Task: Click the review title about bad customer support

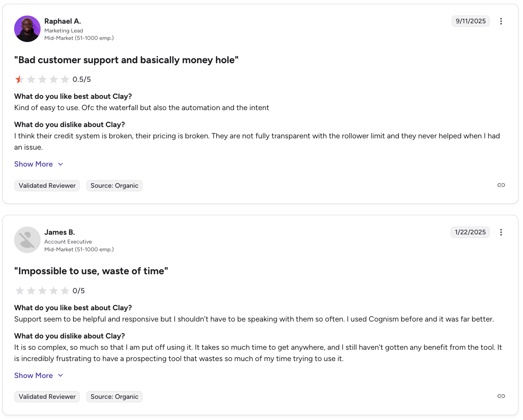Action: 126,60
